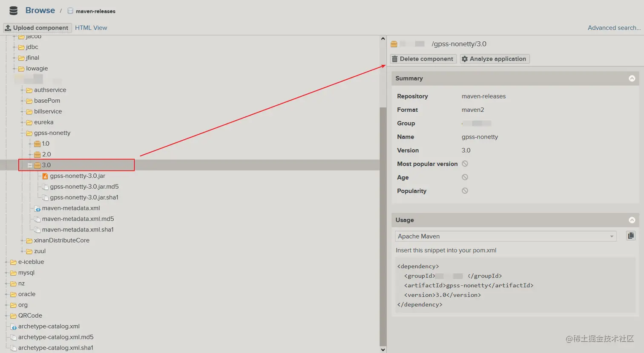644x353 pixels.
Task: Expand the xinanDistributeCore folder
Action: 22,240
